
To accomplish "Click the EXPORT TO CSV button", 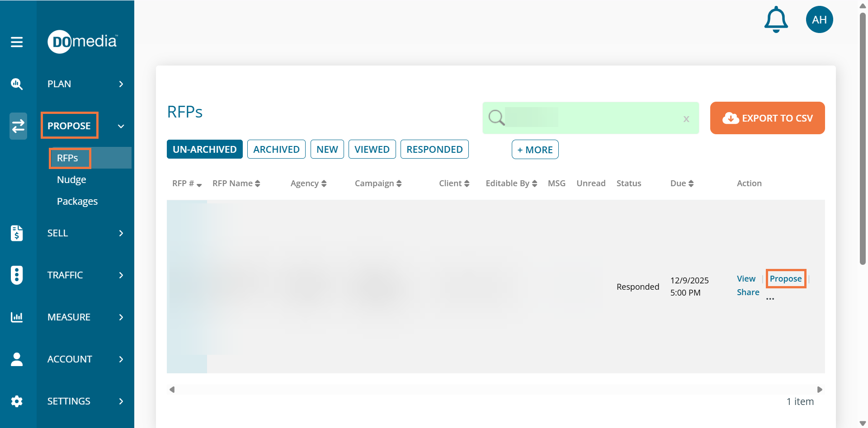I will click(767, 118).
